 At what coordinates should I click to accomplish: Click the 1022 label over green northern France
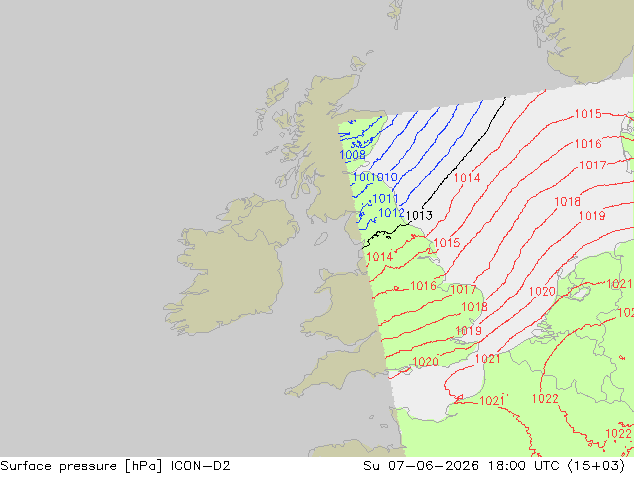[x=545, y=399]
